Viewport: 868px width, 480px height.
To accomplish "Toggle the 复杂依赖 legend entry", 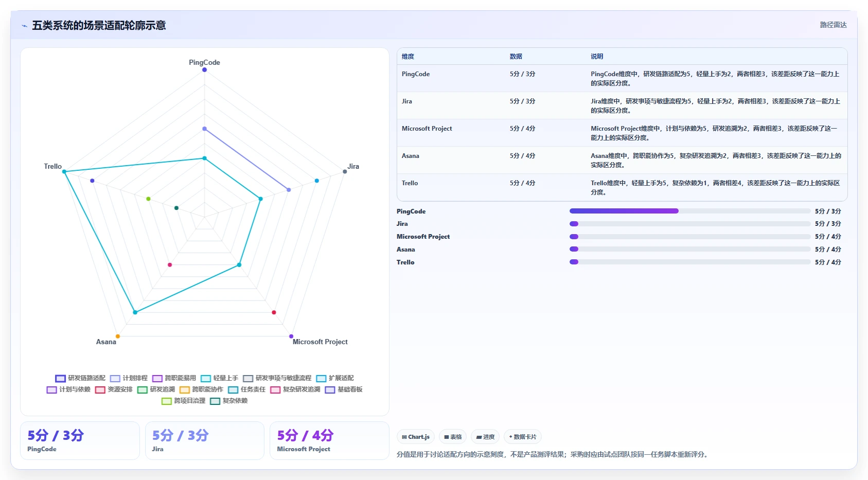I will (x=228, y=401).
